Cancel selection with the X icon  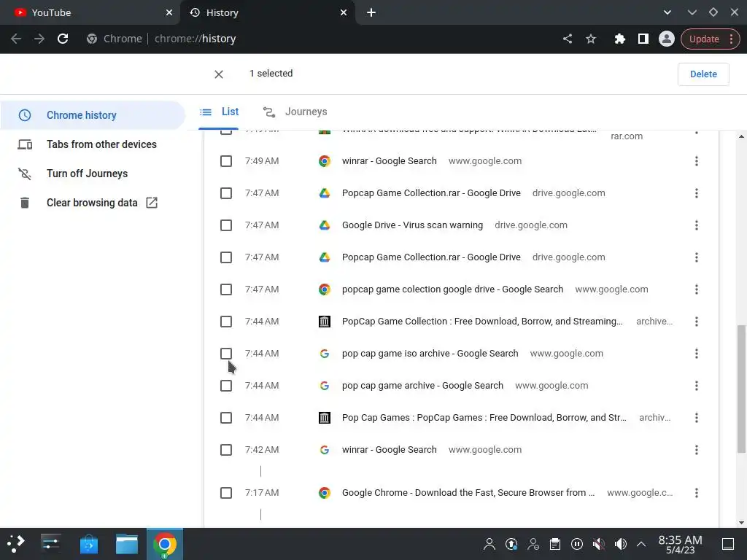[x=219, y=74]
